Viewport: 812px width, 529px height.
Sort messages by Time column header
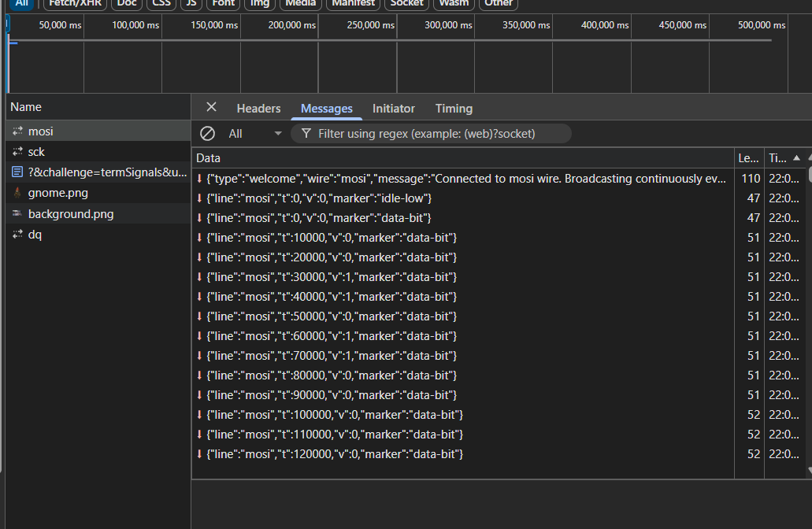[785, 158]
